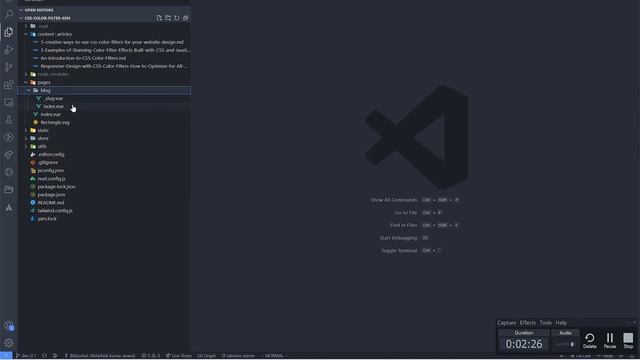Image resolution: width=640 pixels, height=360 pixels.
Task: Open index.vue inside the blog folder
Action: pos(53,107)
